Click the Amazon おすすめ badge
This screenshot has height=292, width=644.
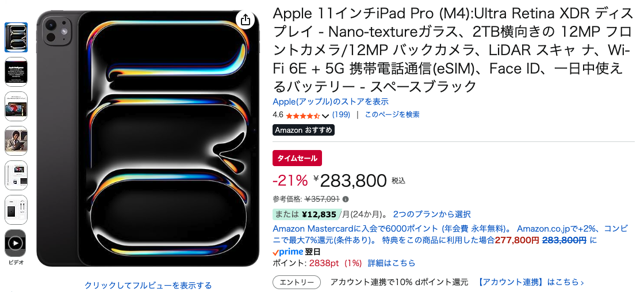(304, 130)
